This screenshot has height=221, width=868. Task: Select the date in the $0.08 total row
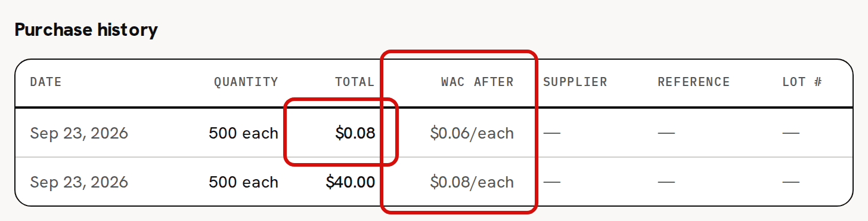click(79, 133)
